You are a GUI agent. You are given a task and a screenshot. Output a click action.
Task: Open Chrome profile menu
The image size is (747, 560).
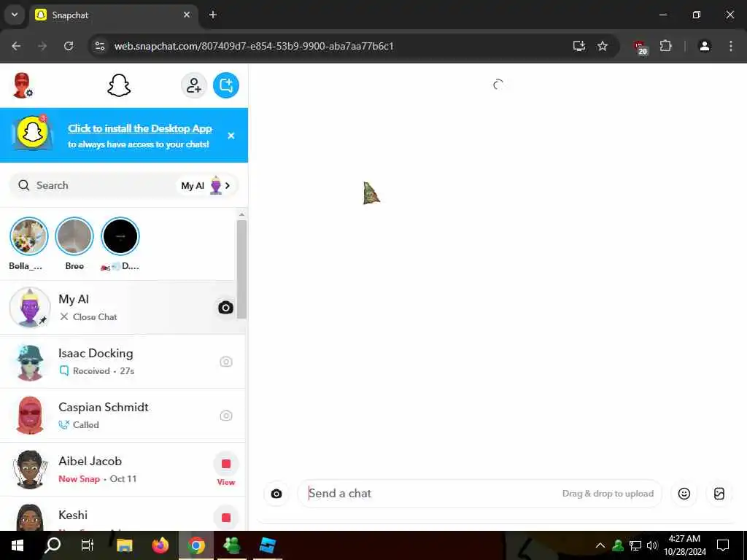coord(705,46)
